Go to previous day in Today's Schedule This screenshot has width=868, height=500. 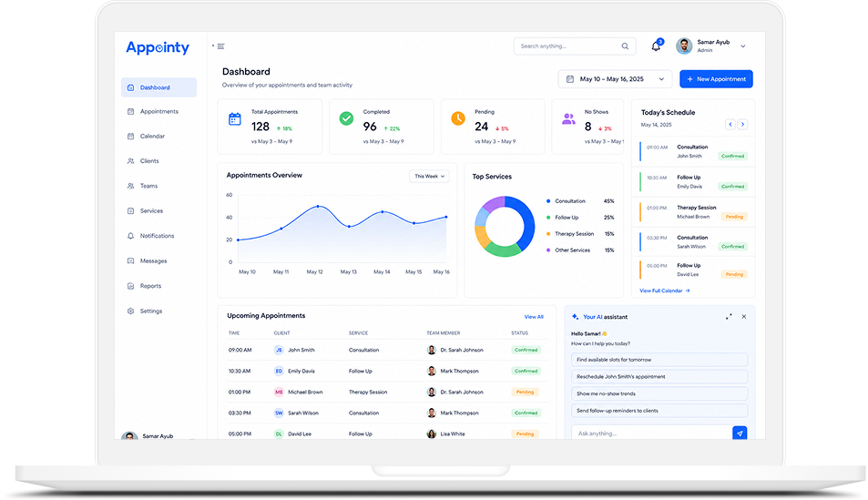(730, 125)
